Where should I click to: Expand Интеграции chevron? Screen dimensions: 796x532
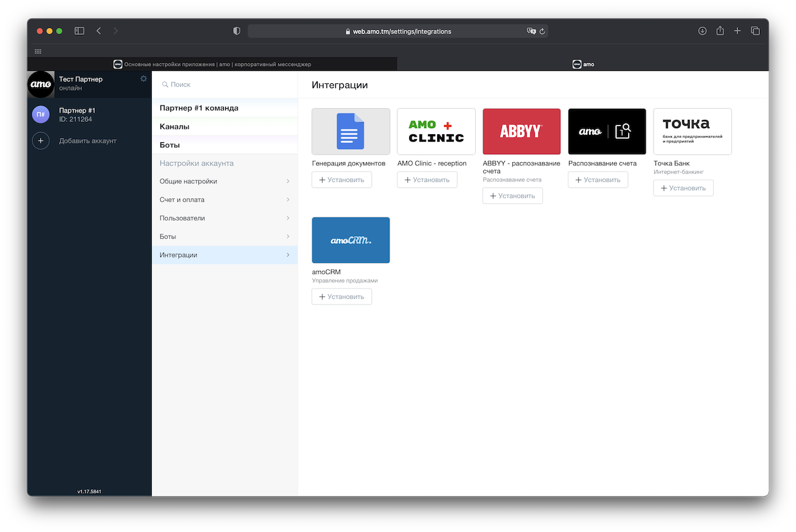[288, 255]
